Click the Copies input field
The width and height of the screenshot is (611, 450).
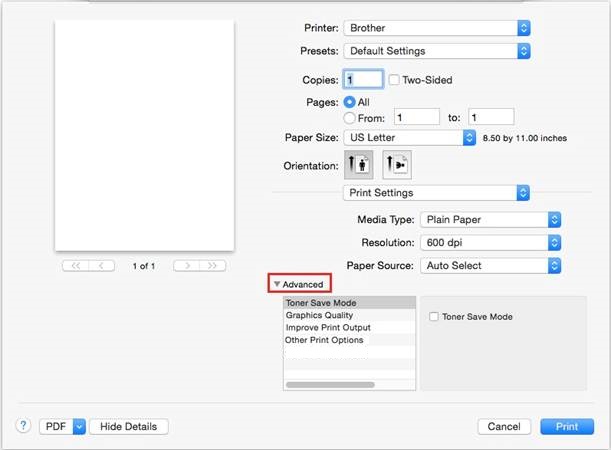363,79
